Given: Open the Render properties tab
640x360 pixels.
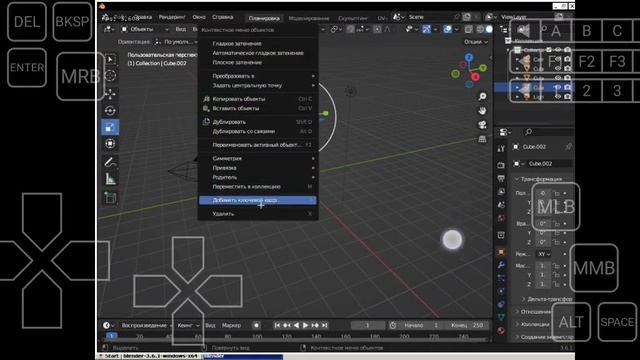Looking at the screenshot, I should point(501,165).
